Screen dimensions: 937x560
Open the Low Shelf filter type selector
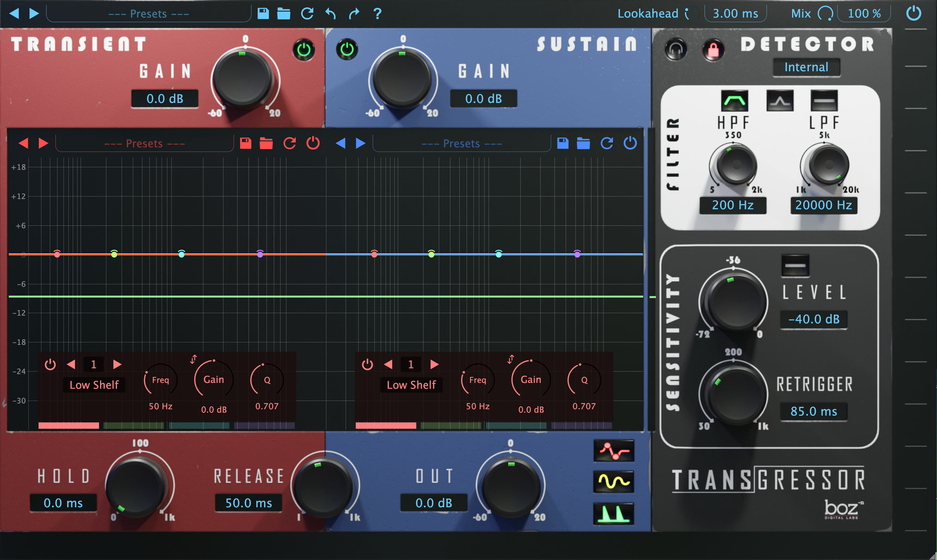[94, 385]
